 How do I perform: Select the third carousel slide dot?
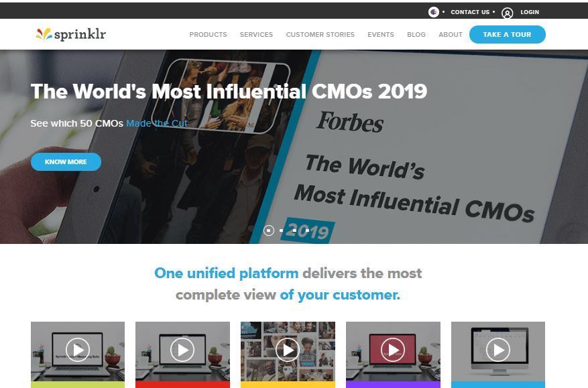295,230
